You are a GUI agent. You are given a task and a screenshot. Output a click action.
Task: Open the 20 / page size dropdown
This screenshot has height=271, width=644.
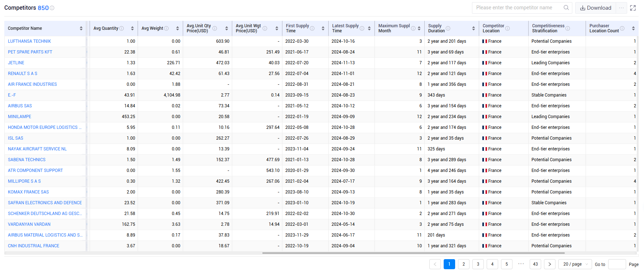click(575, 264)
